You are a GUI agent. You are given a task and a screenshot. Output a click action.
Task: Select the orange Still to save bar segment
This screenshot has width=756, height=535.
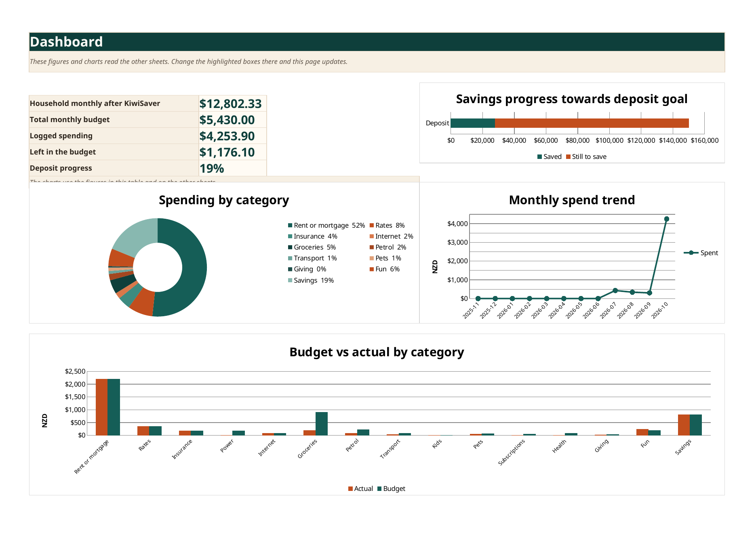tap(592, 123)
